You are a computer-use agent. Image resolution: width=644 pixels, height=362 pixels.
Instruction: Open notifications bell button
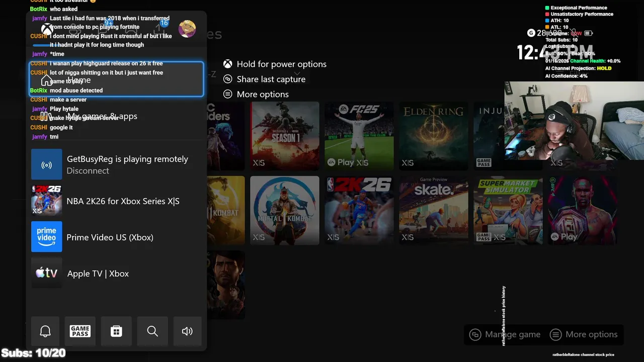click(x=45, y=331)
